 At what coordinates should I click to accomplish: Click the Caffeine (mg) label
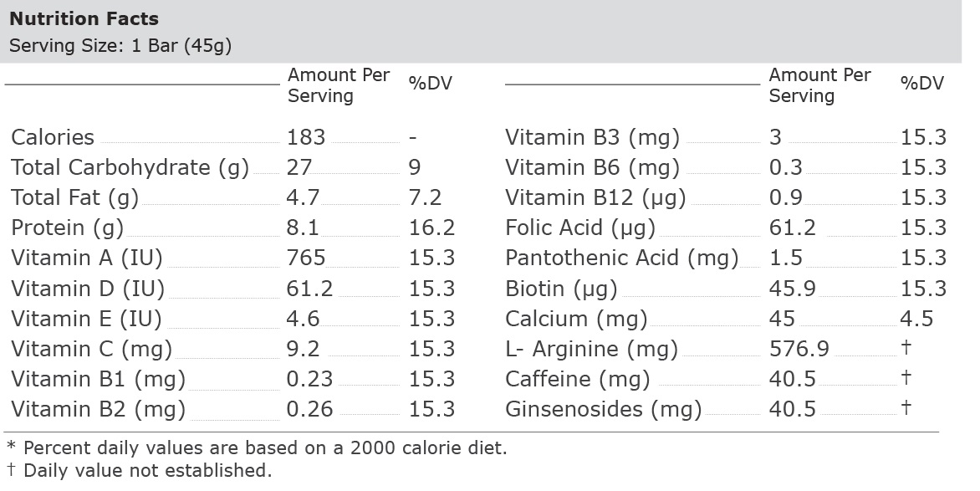tap(577, 379)
